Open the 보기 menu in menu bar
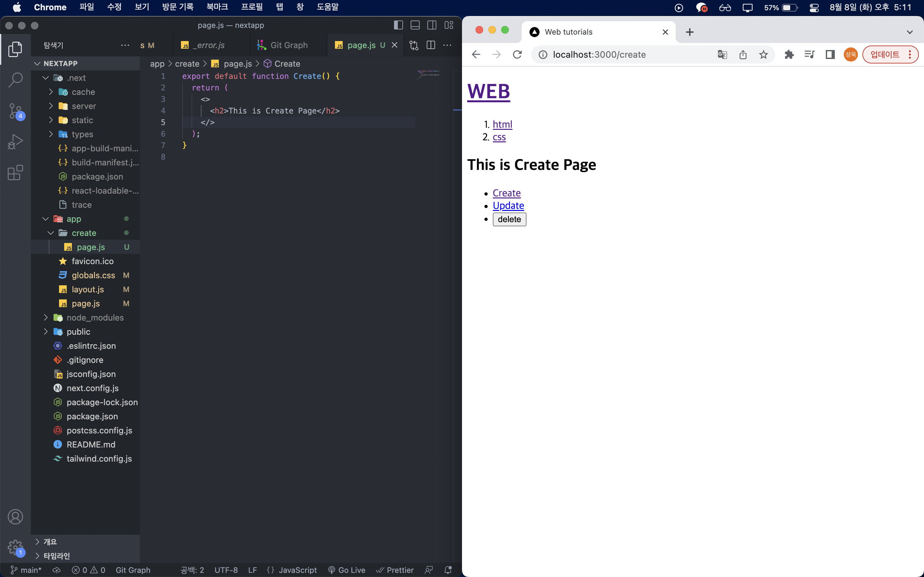Image resolution: width=924 pixels, height=577 pixels. tap(142, 7)
